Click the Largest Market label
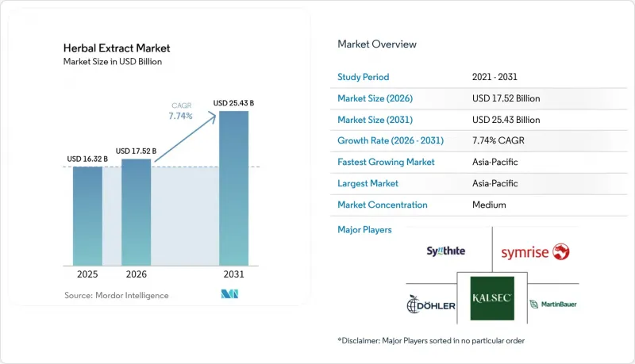 tap(368, 183)
